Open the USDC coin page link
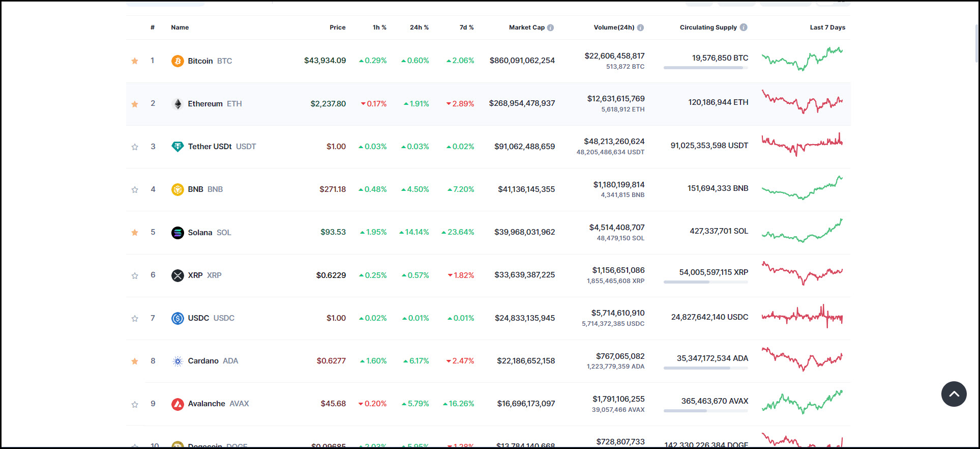Viewport: 980px width, 449px height. point(198,318)
